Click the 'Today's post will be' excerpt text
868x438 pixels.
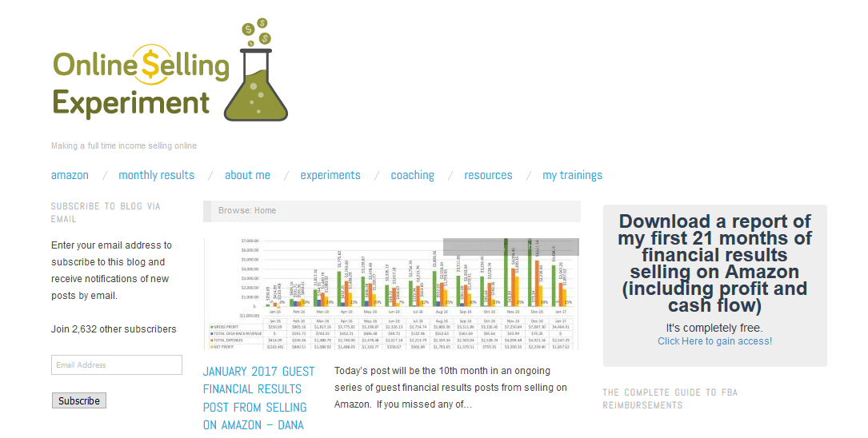tap(450, 388)
